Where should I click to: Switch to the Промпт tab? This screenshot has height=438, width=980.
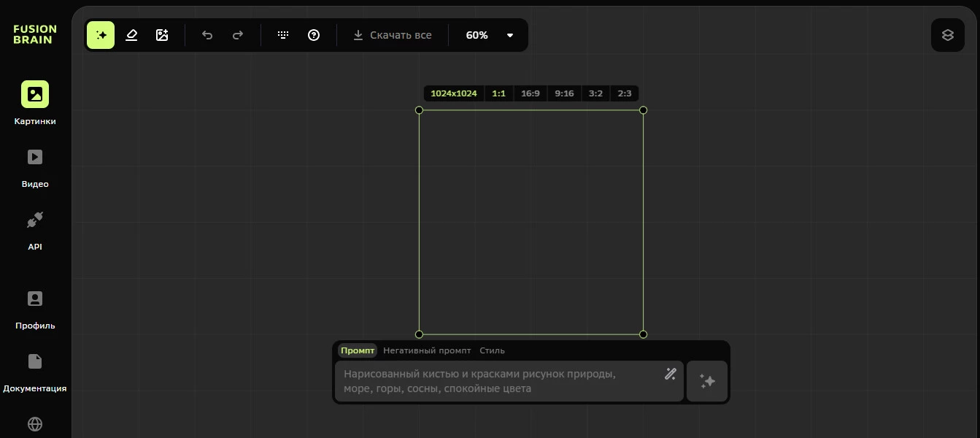pos(358,350)
